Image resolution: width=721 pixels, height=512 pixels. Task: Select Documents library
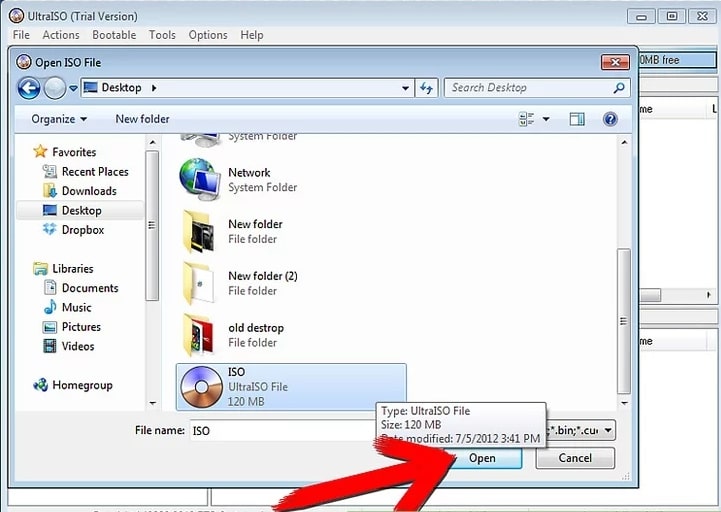90,288
